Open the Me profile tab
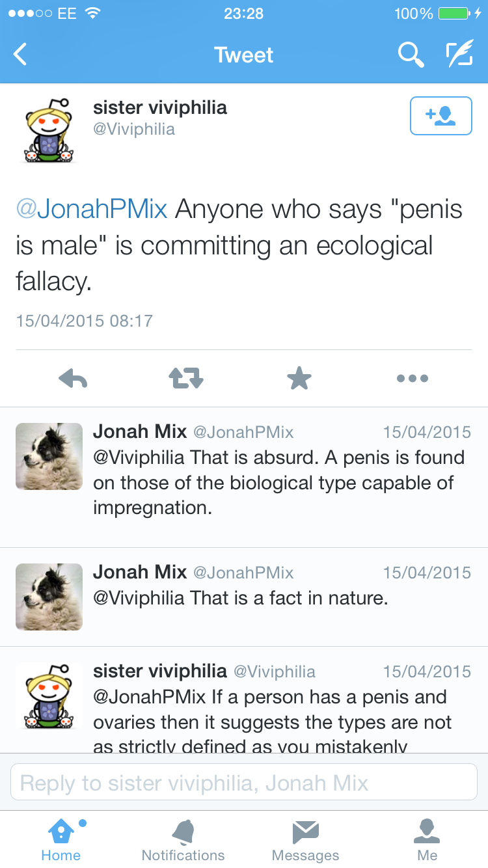 427,839
